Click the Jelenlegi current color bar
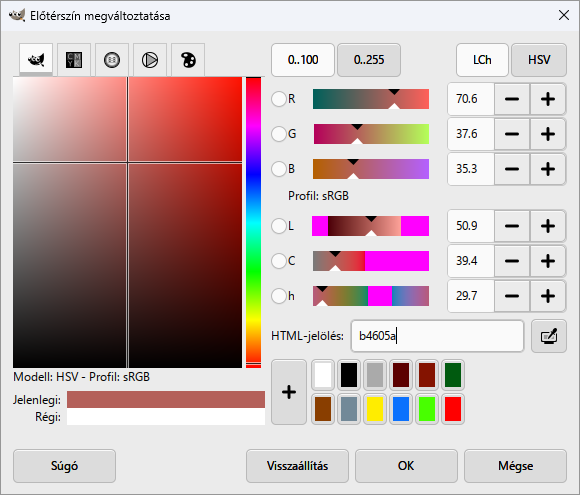 166,400
